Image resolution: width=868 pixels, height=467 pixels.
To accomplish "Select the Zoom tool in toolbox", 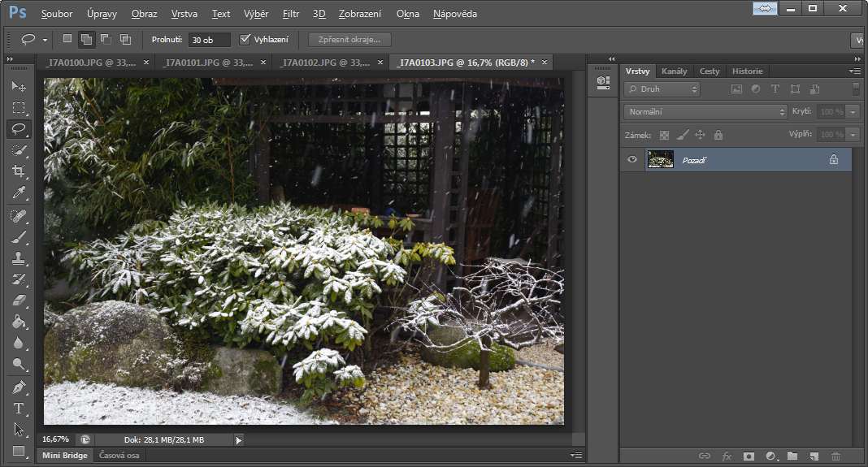I will pos(19,365).
